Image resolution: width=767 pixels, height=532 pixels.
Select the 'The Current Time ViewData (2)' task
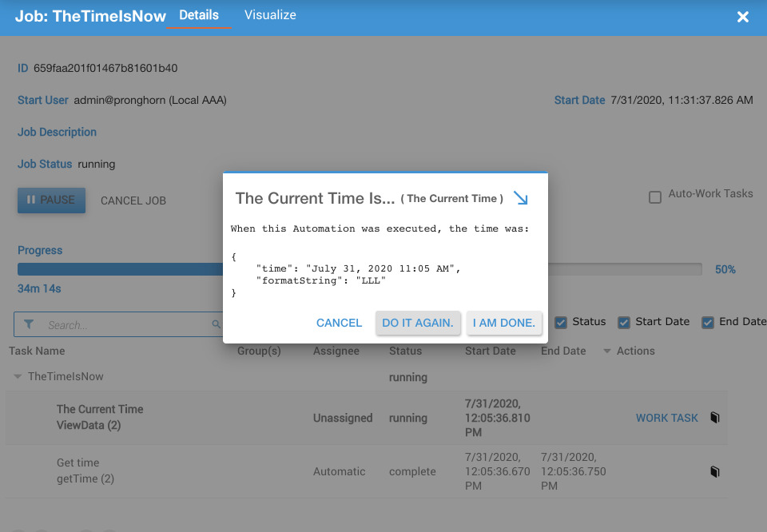point(100,417)
